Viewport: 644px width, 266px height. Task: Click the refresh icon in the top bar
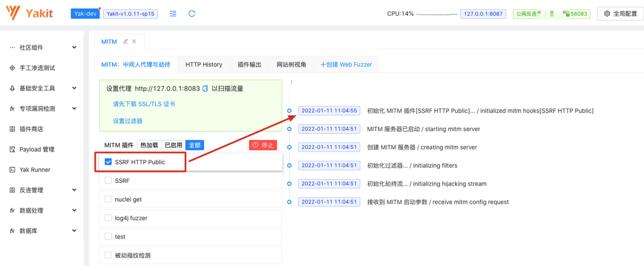tap(192, 14)
